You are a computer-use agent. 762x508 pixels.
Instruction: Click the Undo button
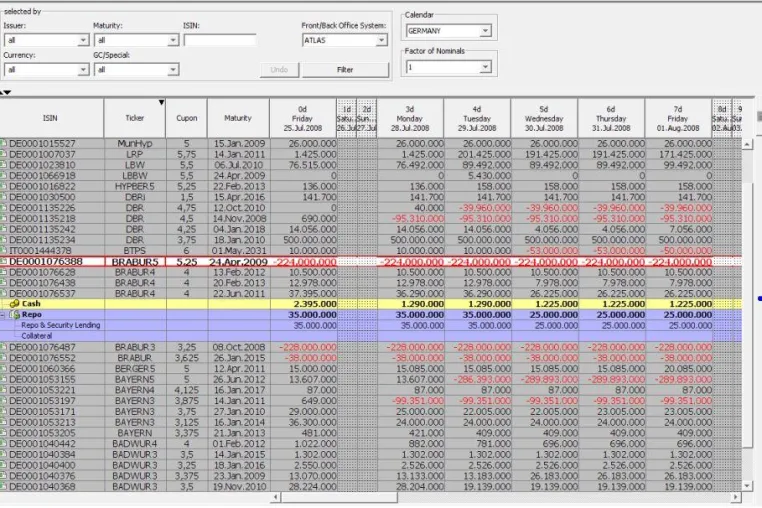click(x=279, y=70)
